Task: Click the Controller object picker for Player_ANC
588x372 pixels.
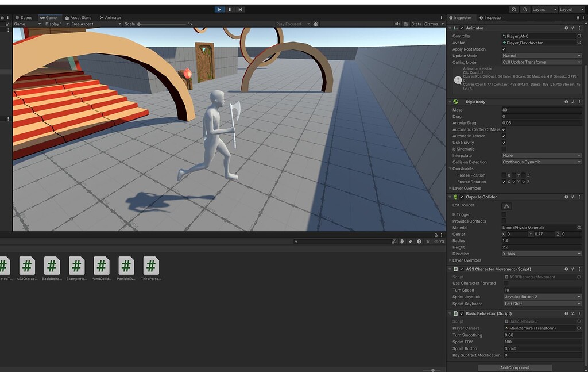Action: pyautogui.click(x=579, y=36)
